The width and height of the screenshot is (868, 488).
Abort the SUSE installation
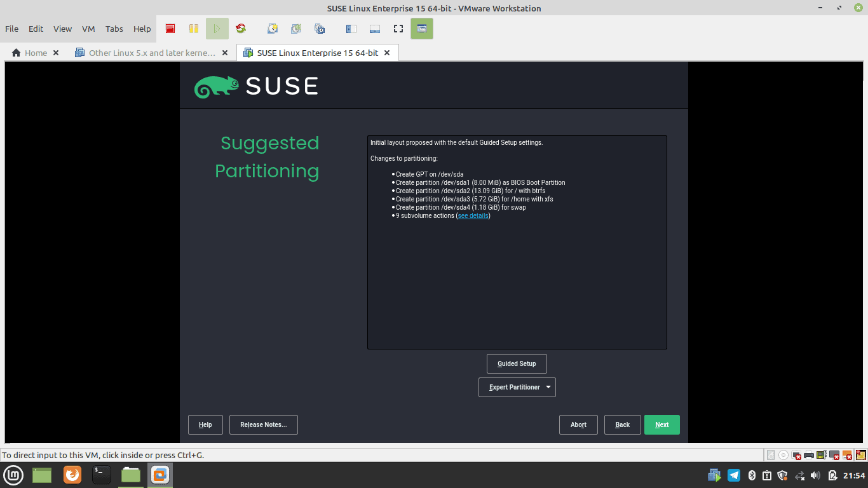(x=578, y=424)
